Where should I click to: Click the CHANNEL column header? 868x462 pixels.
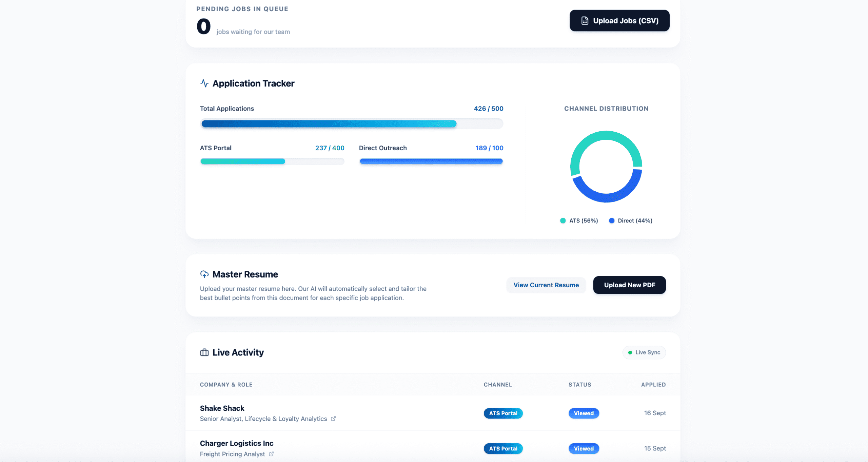coord(498,385)
